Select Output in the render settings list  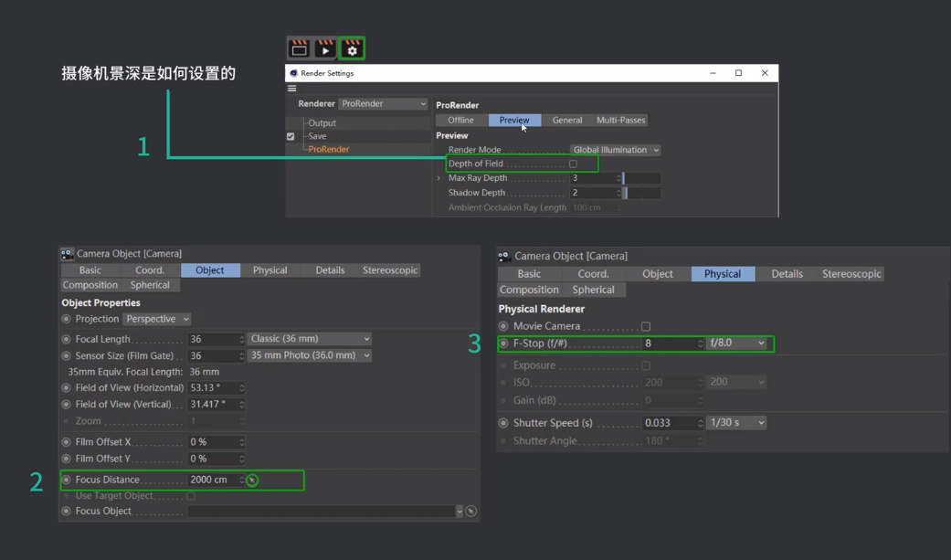pos(322,123)
